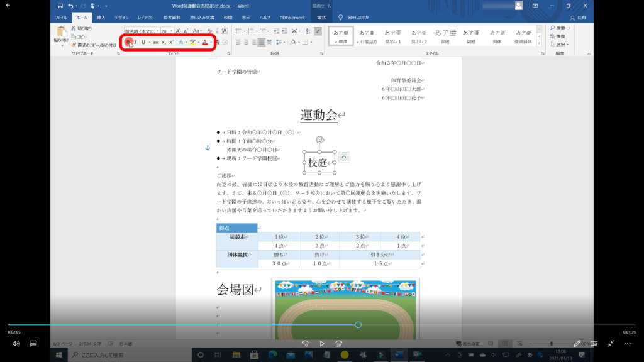644x362 pixels.
Task: Switch to the 挿入 ribbon tab
Action: 101,17
